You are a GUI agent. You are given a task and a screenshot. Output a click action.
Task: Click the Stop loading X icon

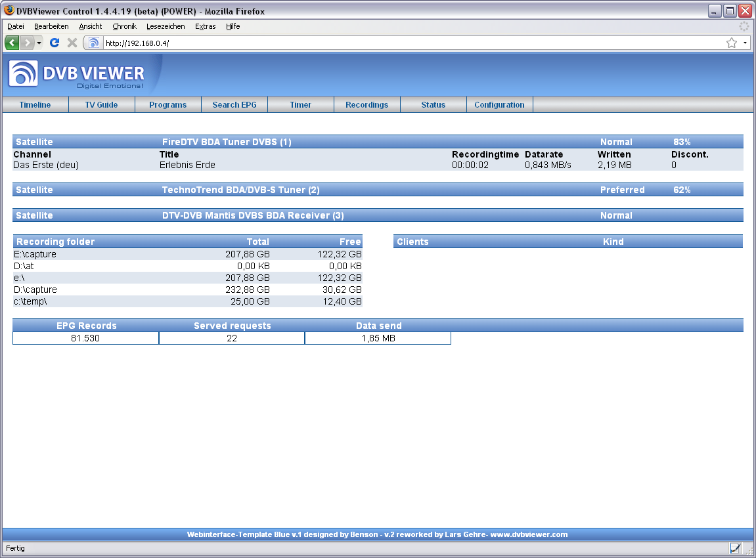coord(72,43)
